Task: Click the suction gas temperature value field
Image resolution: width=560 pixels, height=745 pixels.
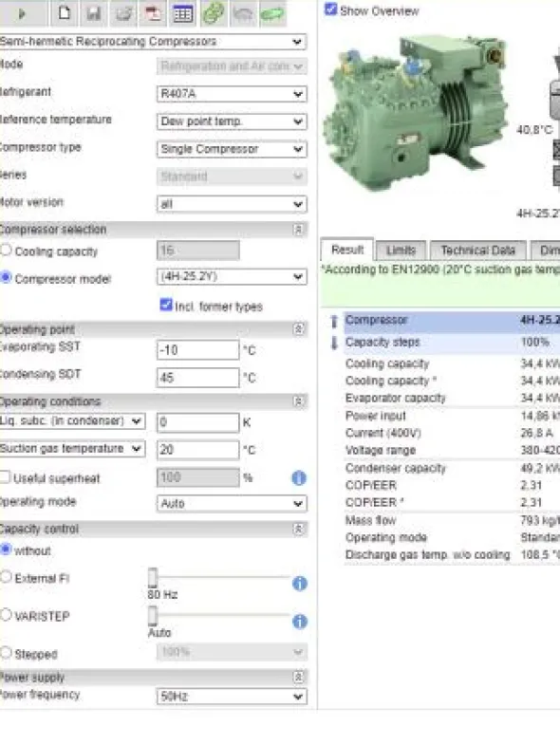Action: point(197,450)
